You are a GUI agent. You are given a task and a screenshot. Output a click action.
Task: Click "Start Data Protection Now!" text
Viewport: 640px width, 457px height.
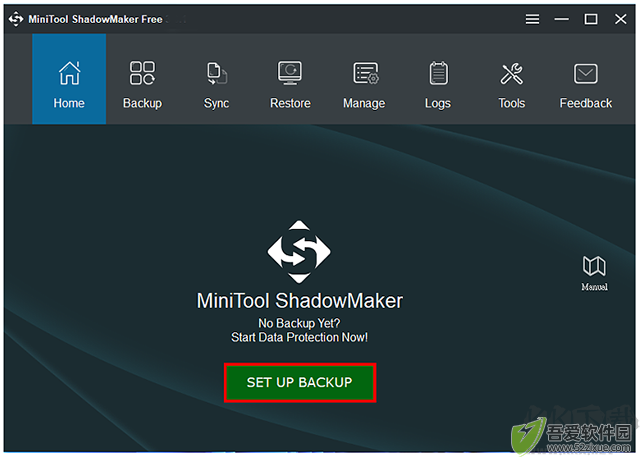point(299,337)
